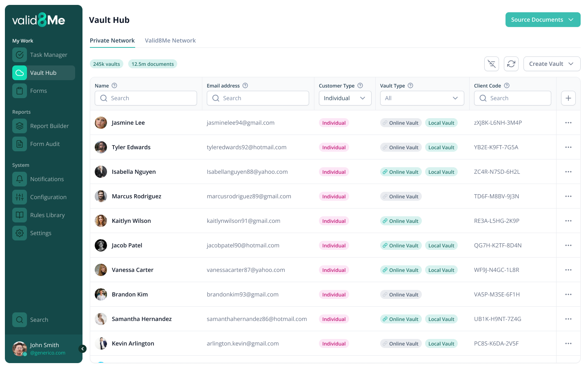Click the help icon beside Name header
Image resolution: width=588 pixels, height=368 pixels.
point(114,85)
